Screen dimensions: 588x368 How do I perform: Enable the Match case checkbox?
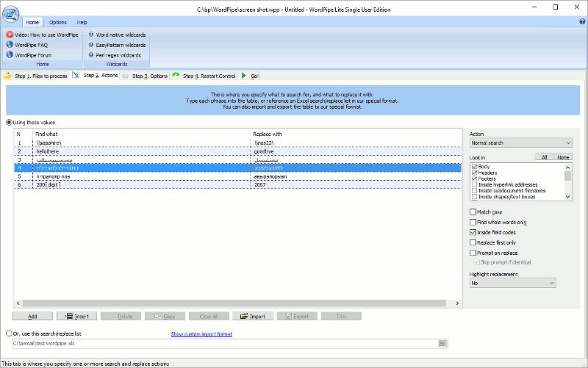click(473, 212)
